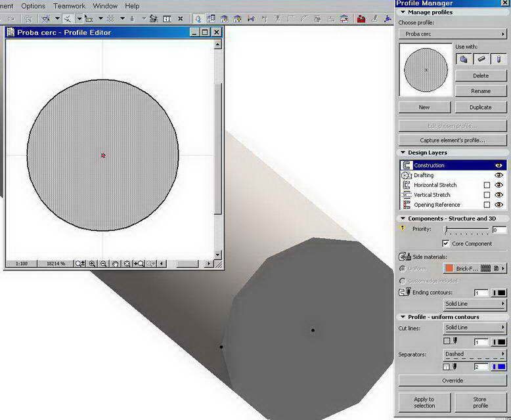Toggle visibility of Construction layer
This screenshot has height=420, width=511.
tap(499, 165)
